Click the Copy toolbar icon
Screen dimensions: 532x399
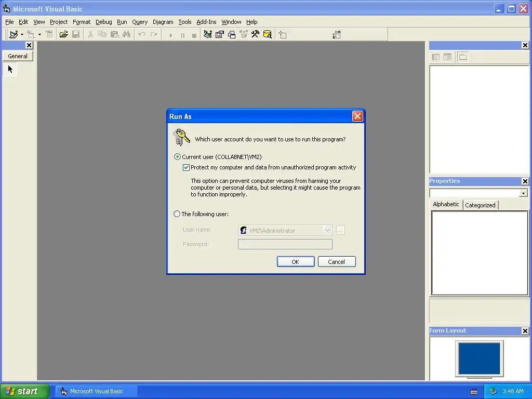click(102, 34)
